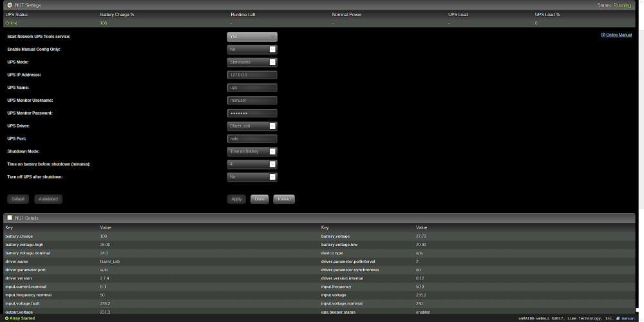Click the UPS Monitor Password field
This screenshot has height=322, width=644.
click(x=252, y=113)
